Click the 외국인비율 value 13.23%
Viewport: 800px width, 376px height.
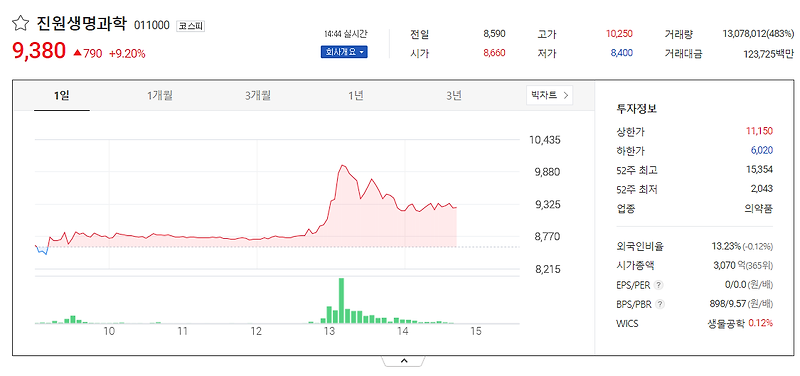726,246
